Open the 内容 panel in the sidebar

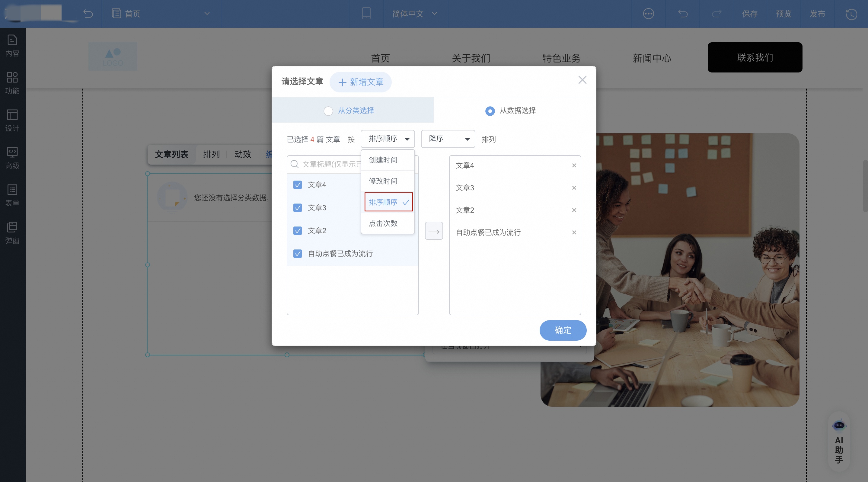click(x=12, y=46)
